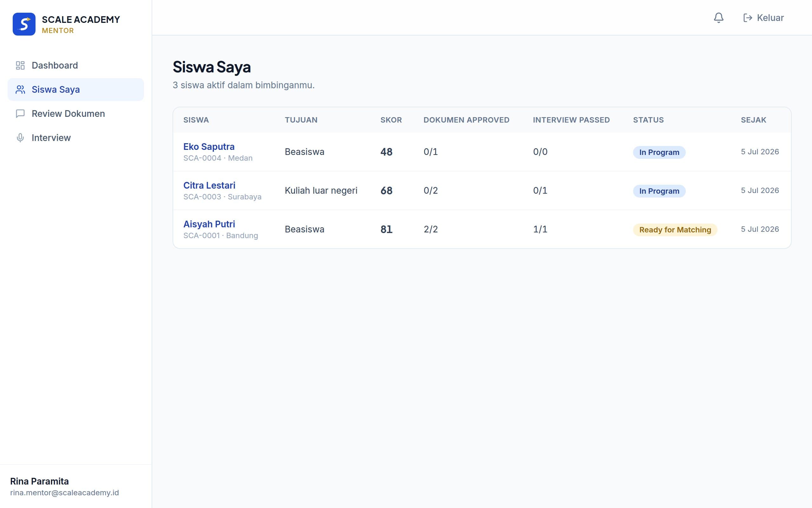Click score 68 in Citra Lestari's row
Viewport: 812px width, 508px height.
click(x=386, y=190)
